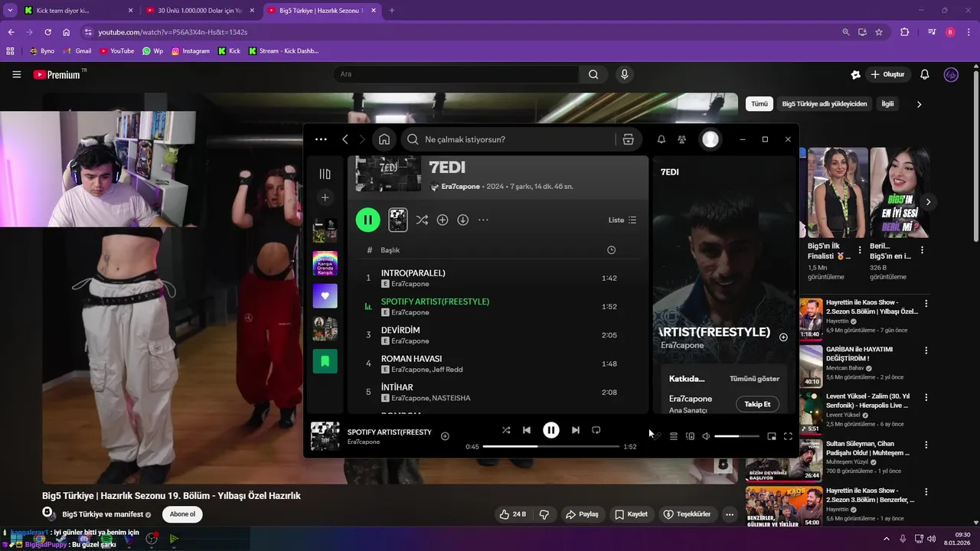The height and width of the screenshot is (551, 980).
Task: Click the Oluştur create button
Action: [889, 74]
